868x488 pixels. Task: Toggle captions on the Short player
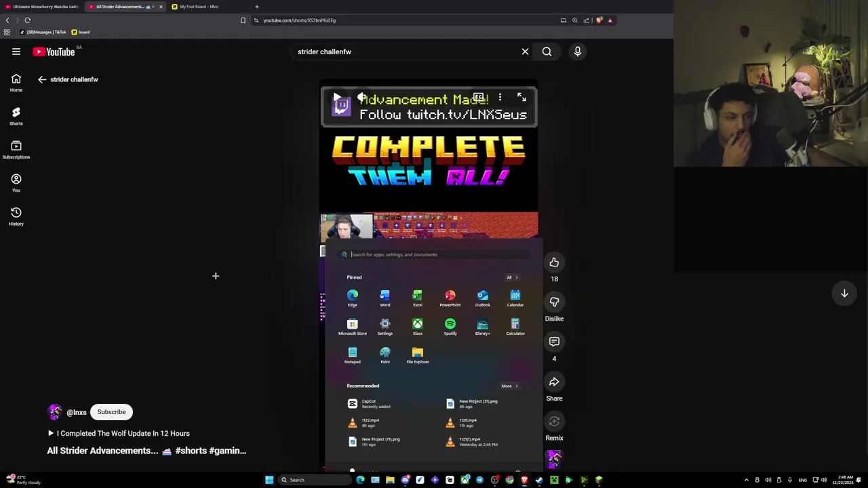[x=478, y=98]
